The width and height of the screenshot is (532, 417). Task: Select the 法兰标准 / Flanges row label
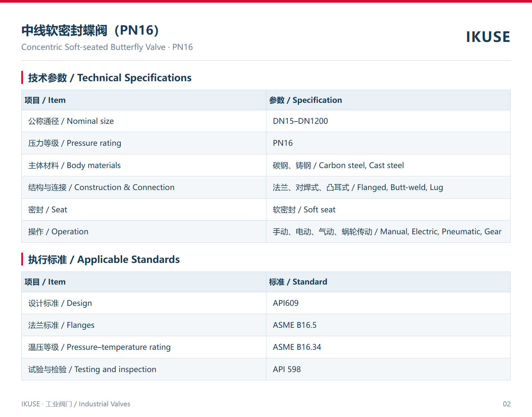click(x=61, y=325)
